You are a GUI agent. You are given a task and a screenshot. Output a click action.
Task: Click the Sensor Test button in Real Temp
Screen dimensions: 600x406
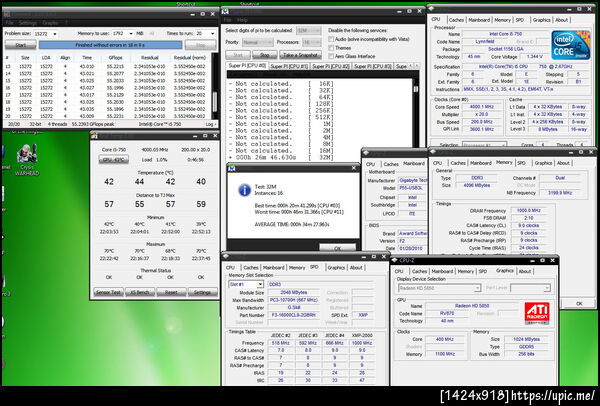click(109, 292)
